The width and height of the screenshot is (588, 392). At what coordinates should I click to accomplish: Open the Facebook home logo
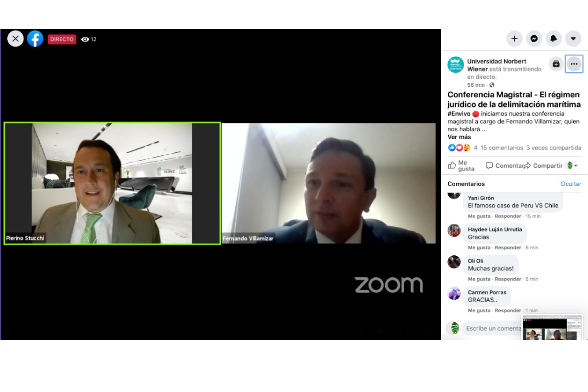[35, 39]
